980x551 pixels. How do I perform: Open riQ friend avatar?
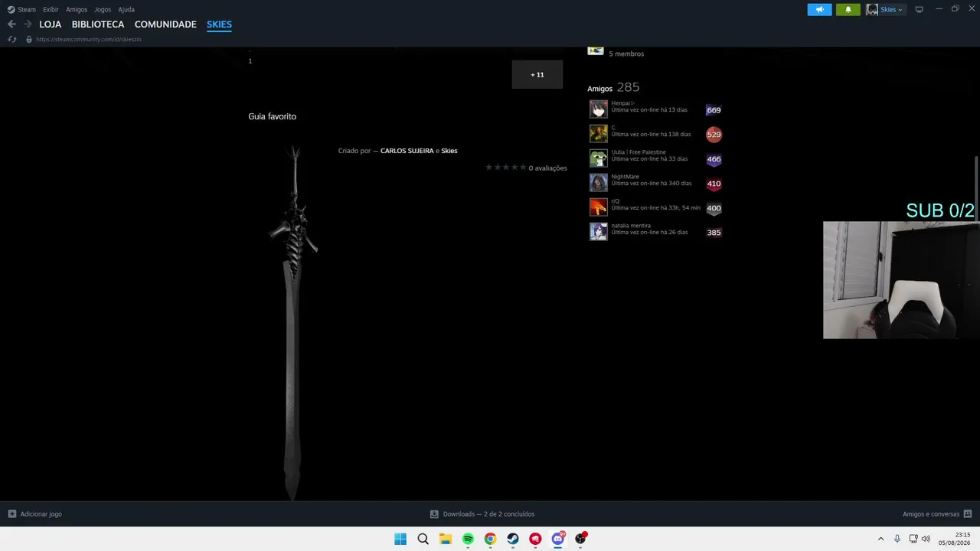coord(598,207)
